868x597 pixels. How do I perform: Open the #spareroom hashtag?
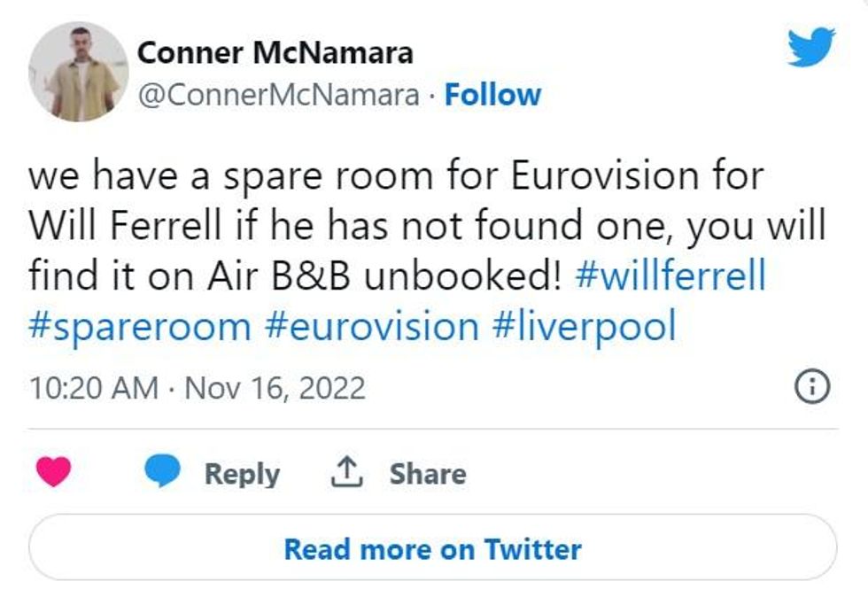coord(140,326)
